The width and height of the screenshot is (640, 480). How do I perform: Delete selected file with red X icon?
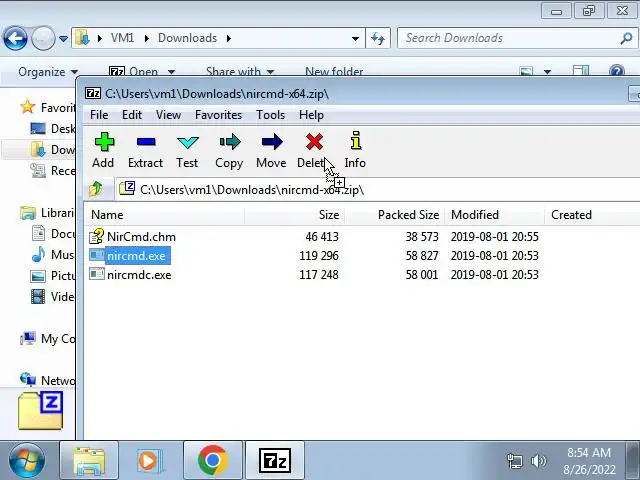pos(313,150)
